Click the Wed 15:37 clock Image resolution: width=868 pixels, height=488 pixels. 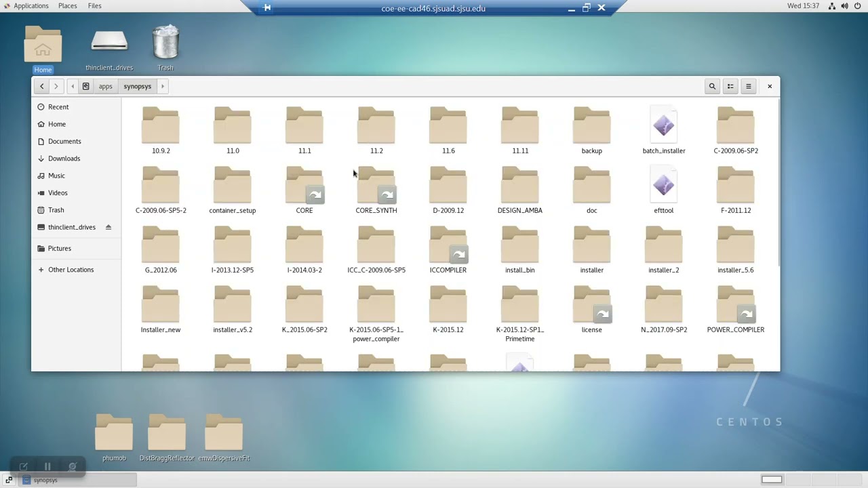click(804, 5)
